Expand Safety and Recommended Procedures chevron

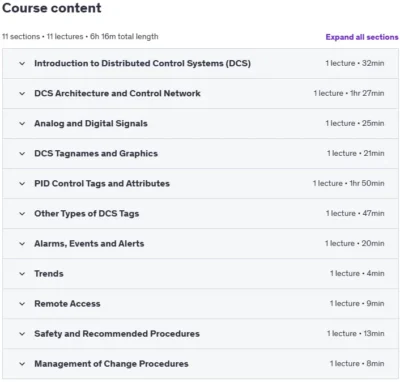pos(22,334)
